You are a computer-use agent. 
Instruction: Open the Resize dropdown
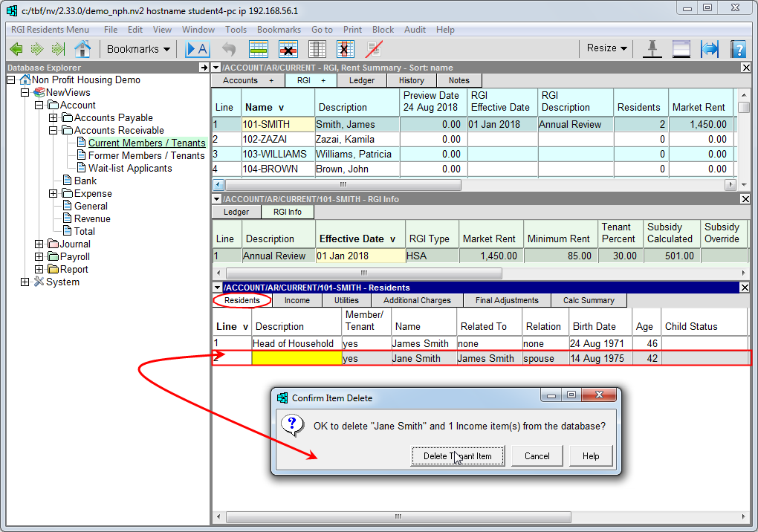point(606,48)
